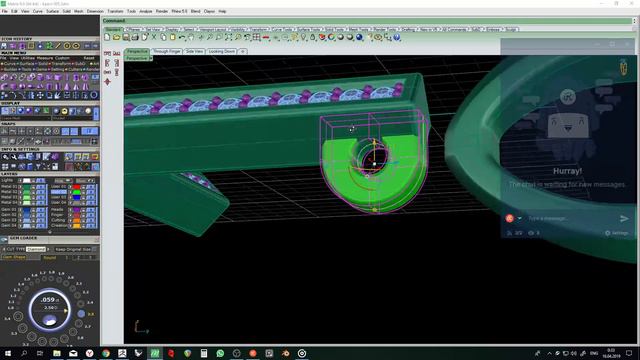Tick the Keep Original Size checkbox
Image resolution: width=640 pixels, height=360 pixels.
[x=95, y=249]
